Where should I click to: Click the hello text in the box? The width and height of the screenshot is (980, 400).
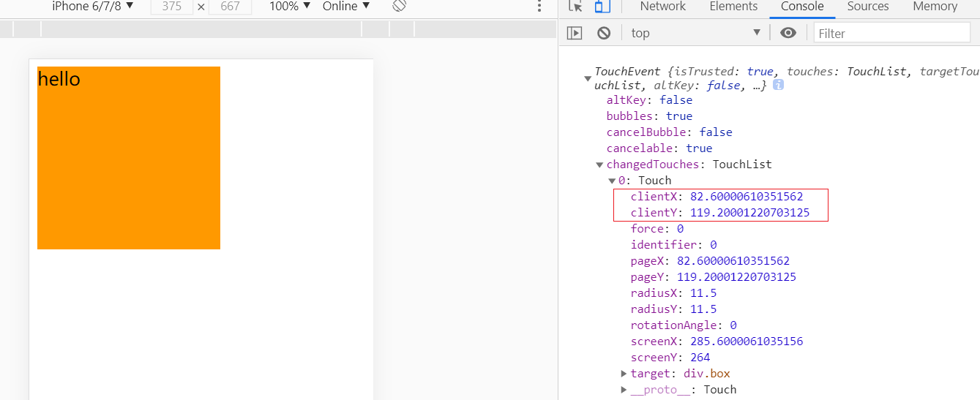click(59, 79)
